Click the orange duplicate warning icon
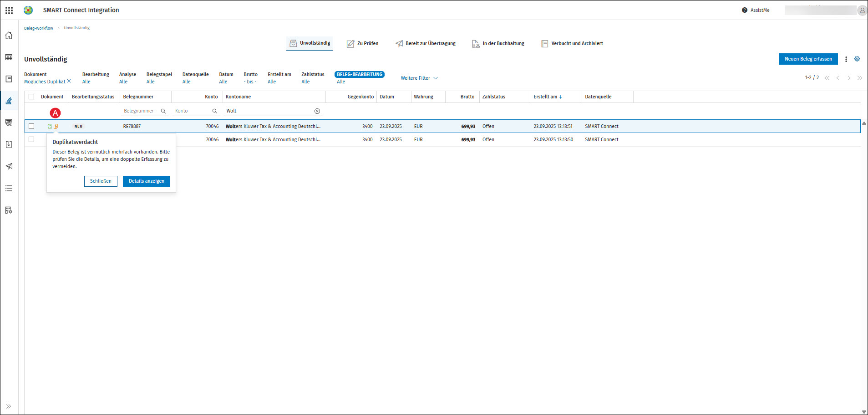The height and width of the screenshot is (415, 868). (x=56, y=126)
